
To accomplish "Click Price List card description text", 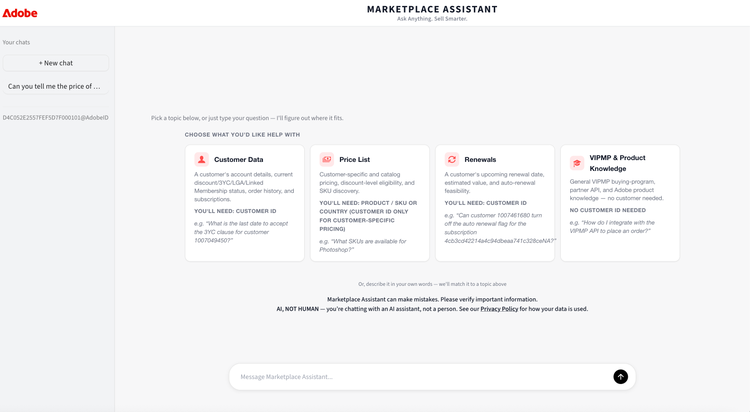I will coord(367,183).
